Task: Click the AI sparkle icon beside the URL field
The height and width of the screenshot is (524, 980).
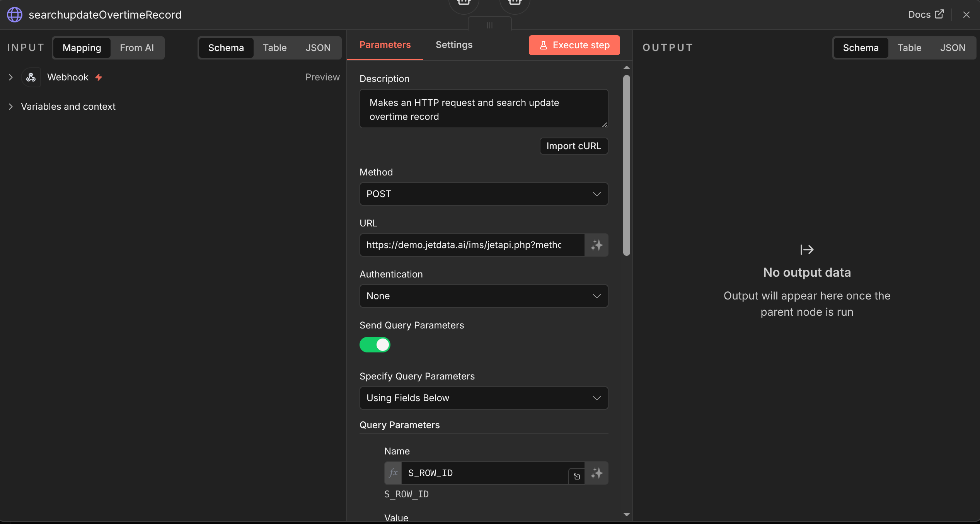Action: (596, 245)
